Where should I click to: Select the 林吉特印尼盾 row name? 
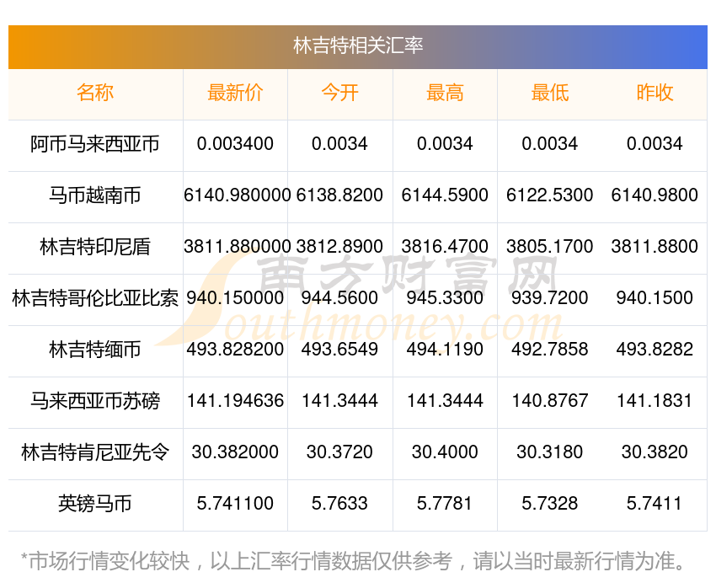pos(95,247)
